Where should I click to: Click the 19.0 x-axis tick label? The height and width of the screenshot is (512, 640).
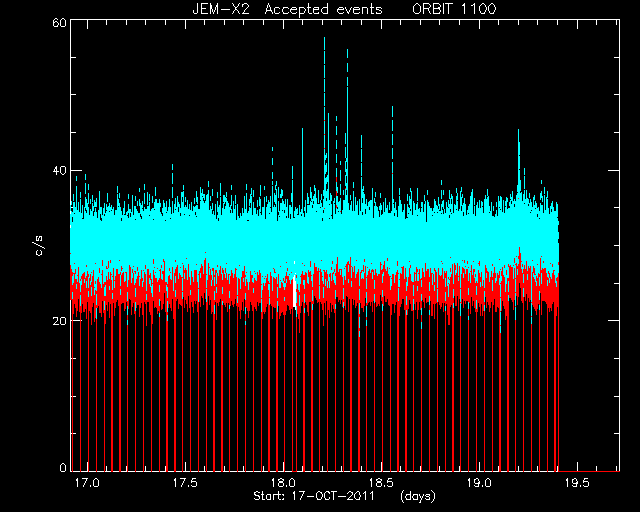tap(479, 483)
